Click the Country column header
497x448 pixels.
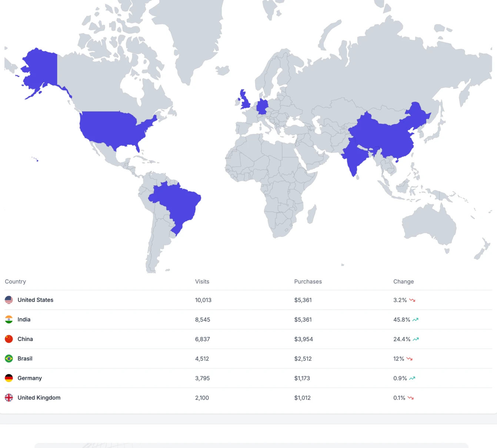coord(16,282)
